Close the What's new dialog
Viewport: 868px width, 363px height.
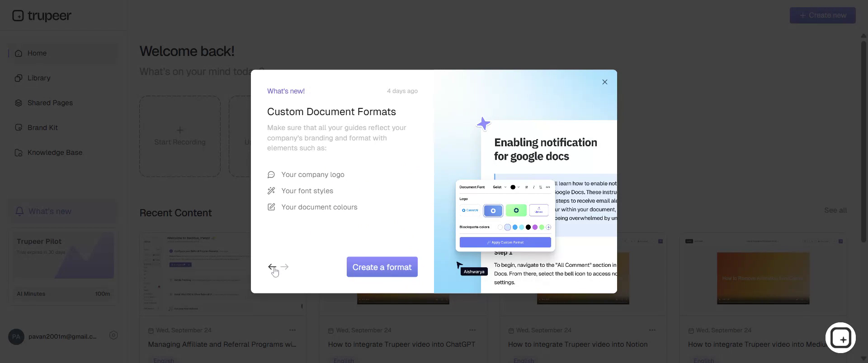coord(604,82)
